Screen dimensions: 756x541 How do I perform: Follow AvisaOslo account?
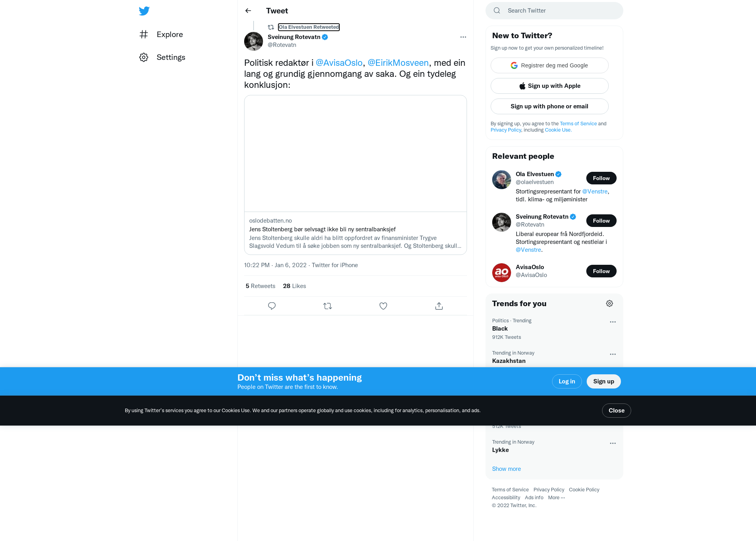click(601, 271)
